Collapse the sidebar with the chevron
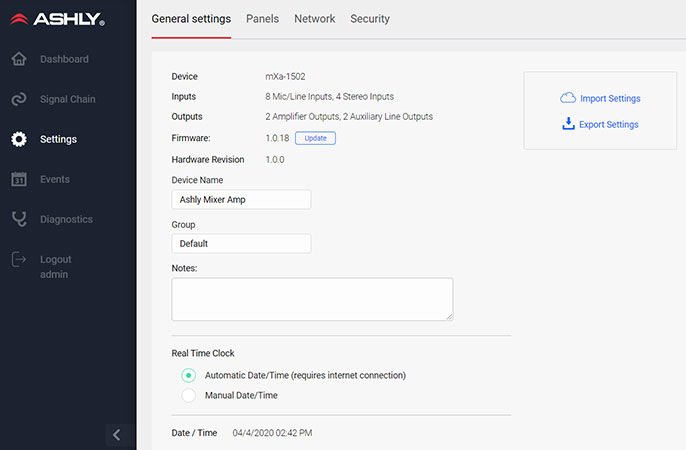 [x=117, y=434]
